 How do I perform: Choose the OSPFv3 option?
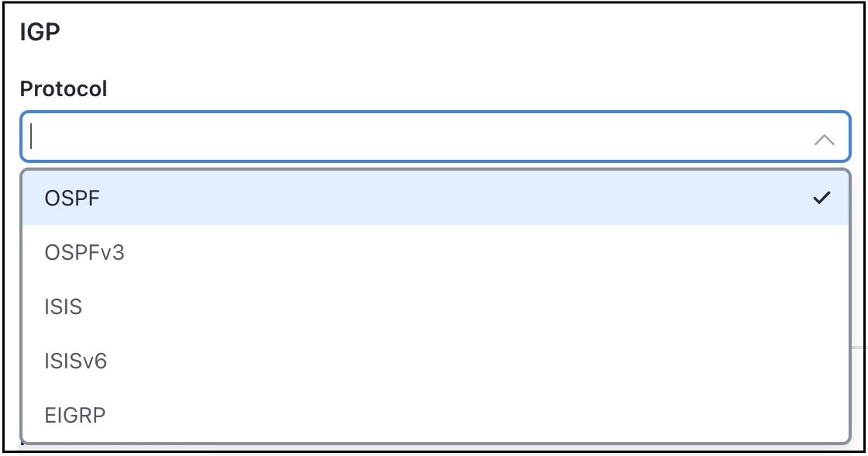click(x=85, y=253)
